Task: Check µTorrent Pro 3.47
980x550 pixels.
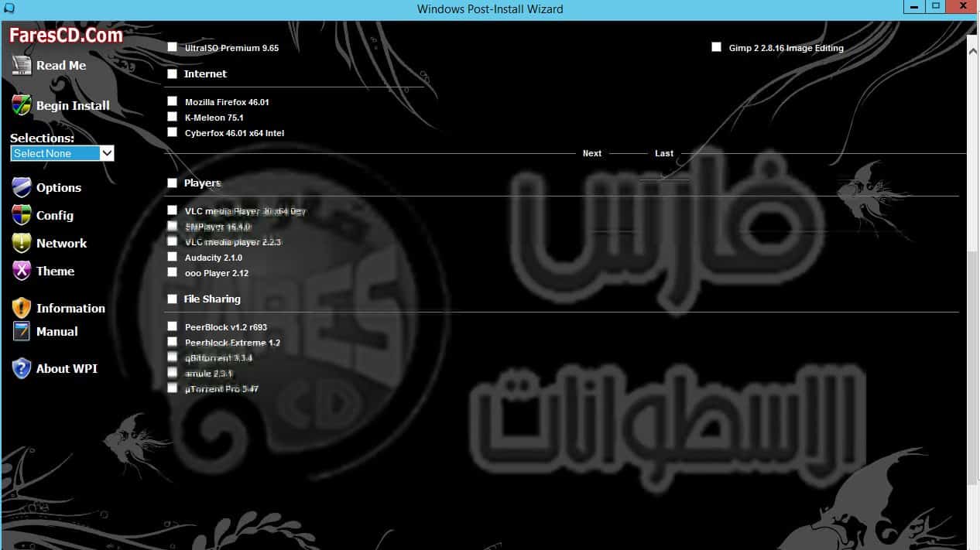Action: point(172,388)
